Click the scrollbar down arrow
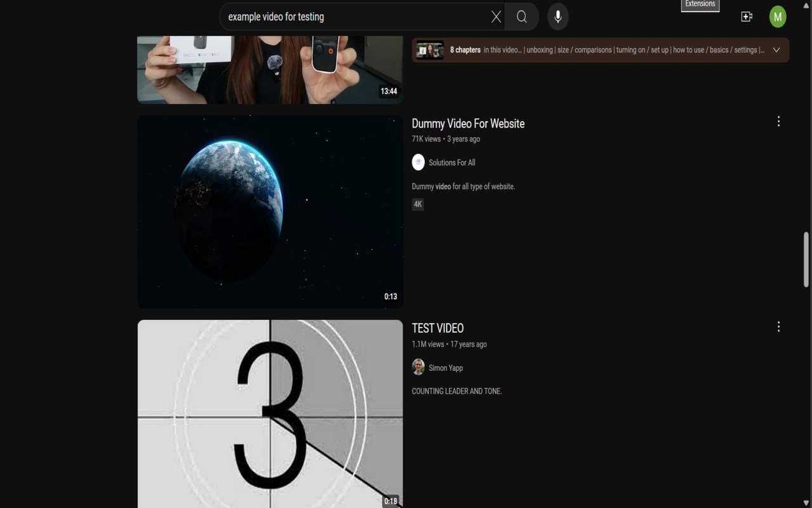The width and height of the screenshot is (812, 508). point(806,503)
